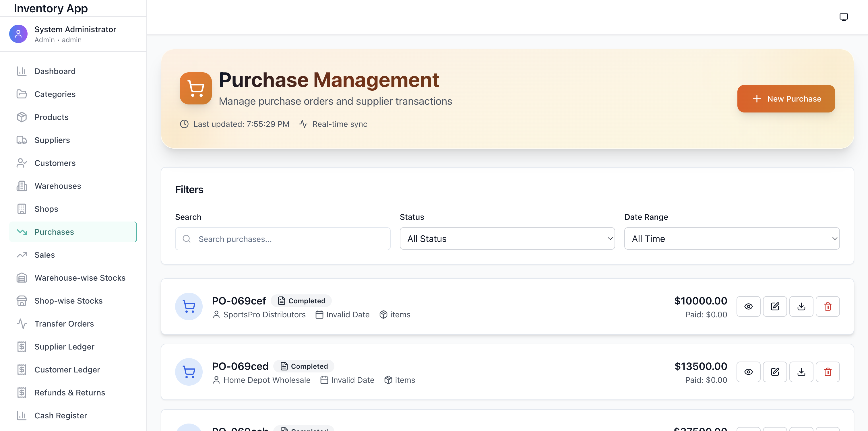Open the All Time date range dropdown
The width and height of the screenshot is (868, 431).
[x=732, y=238]
